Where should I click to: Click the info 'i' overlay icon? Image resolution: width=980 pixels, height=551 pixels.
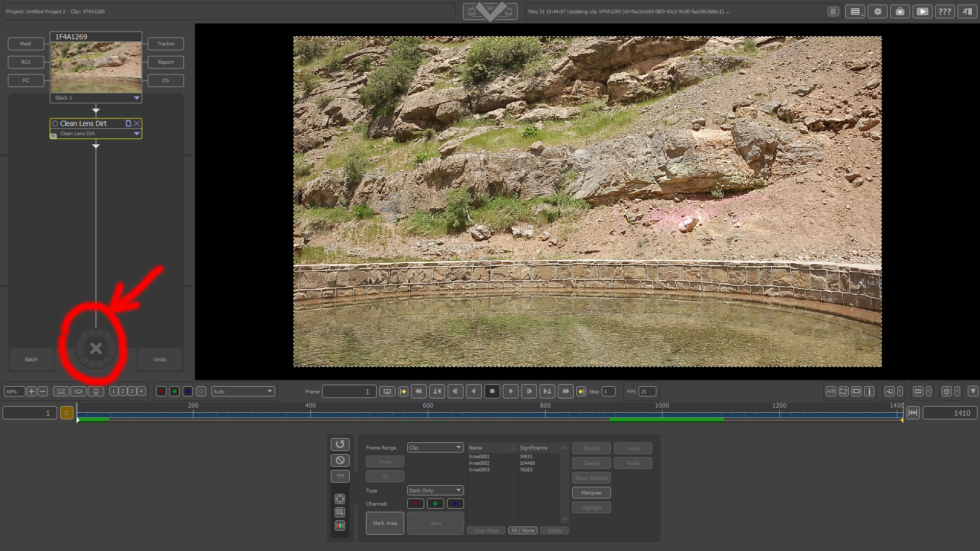869,392
